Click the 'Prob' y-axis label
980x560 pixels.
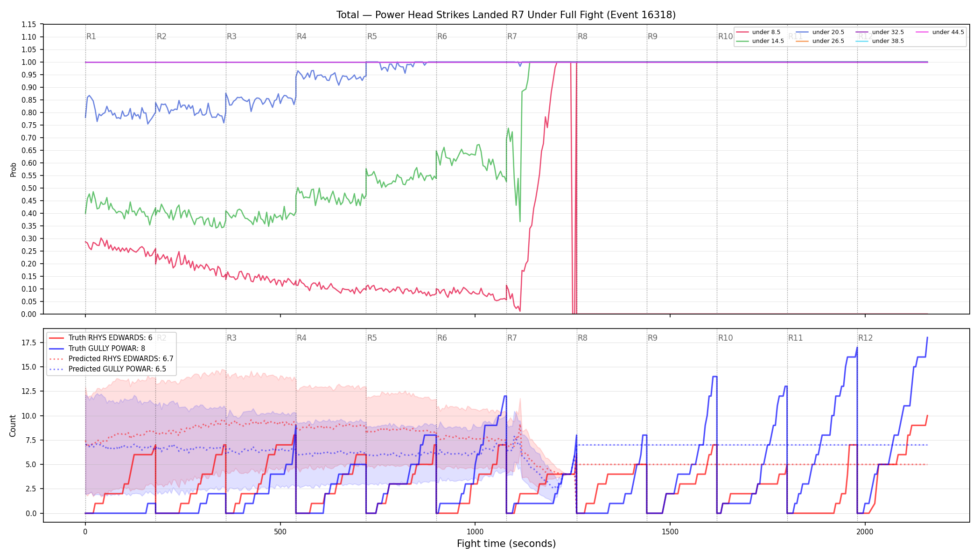tap(13, 169)
